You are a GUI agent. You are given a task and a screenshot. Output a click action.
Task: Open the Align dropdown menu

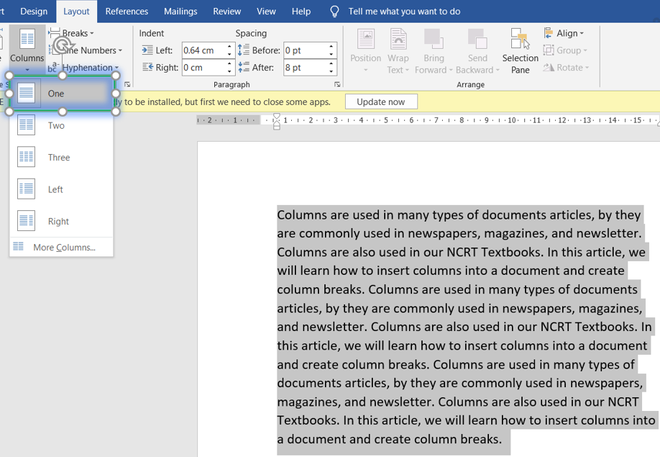[567, 33]
